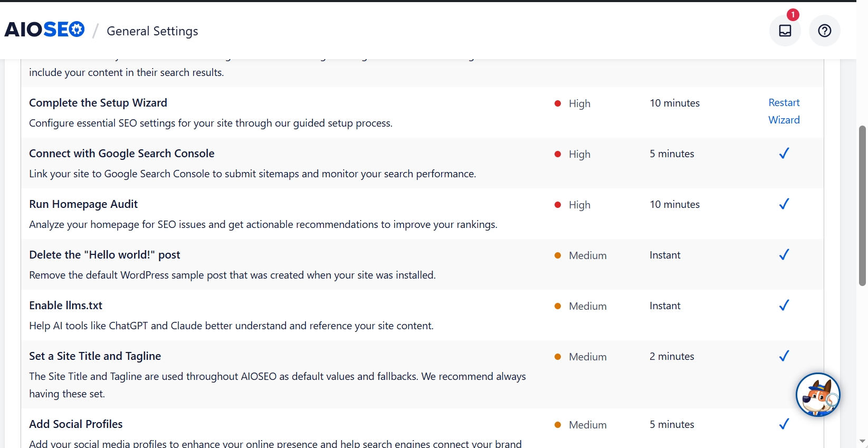Toggle checkmark for Enable llms.txt task

(x=784, y=306)
